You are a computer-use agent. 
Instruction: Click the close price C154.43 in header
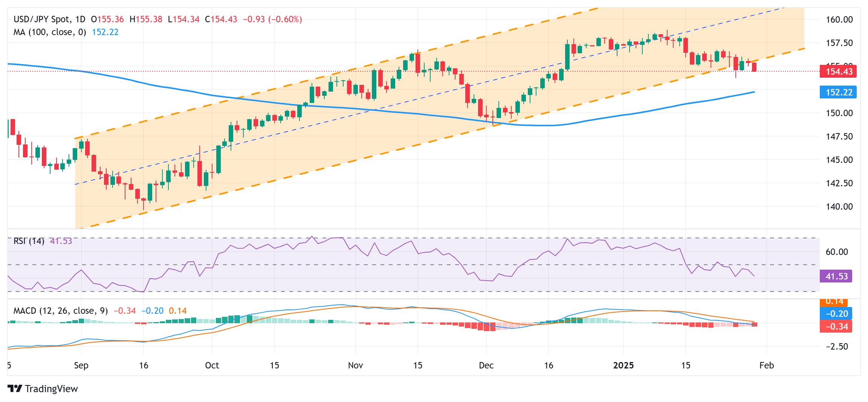tap(221, 19)
